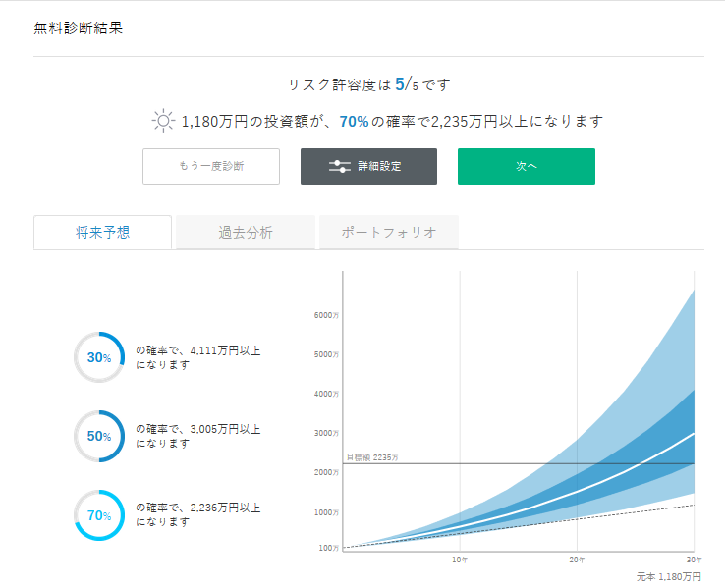The image size is (725, 588).
Task: Click the 30年 axis label
Action: click(694, 560)
